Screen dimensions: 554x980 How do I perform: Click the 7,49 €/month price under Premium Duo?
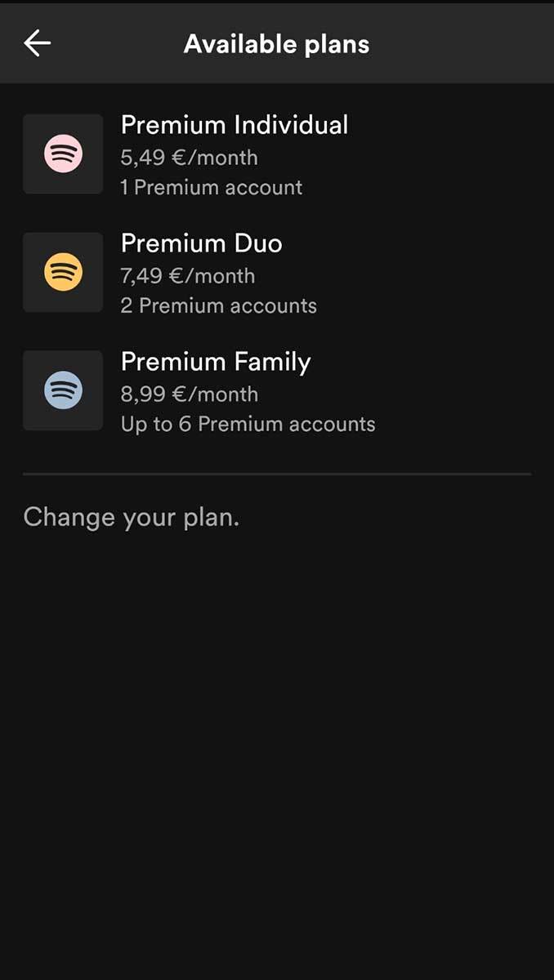190,276
